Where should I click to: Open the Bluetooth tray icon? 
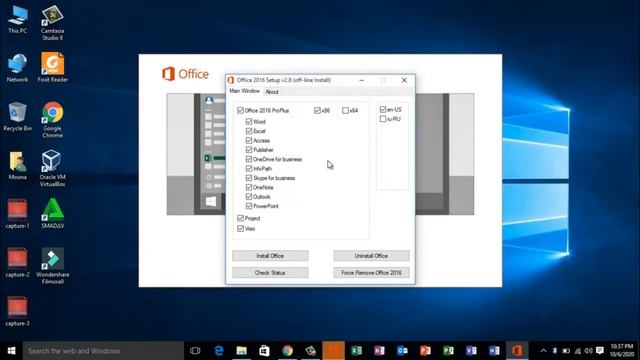[x=555, y=351]
